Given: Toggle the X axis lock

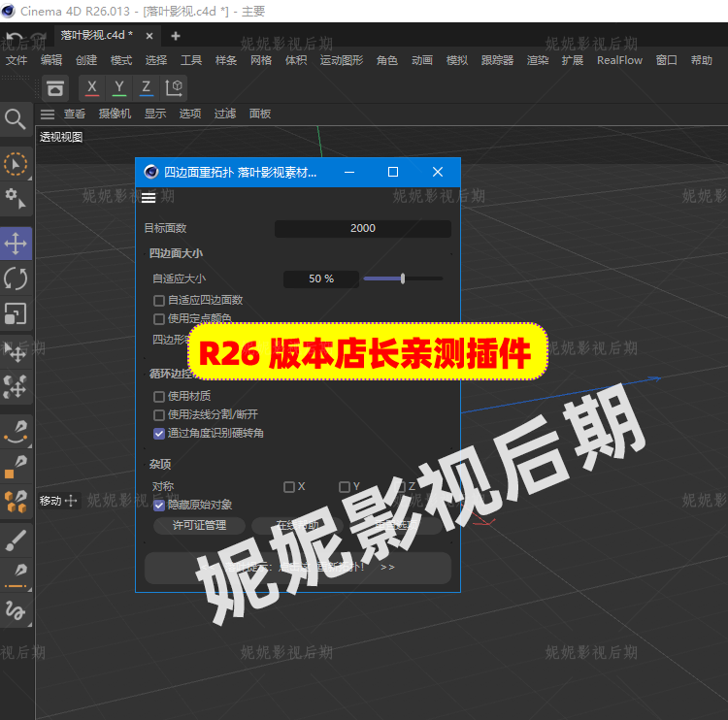Looking at the screenshot, I should 92,87.
